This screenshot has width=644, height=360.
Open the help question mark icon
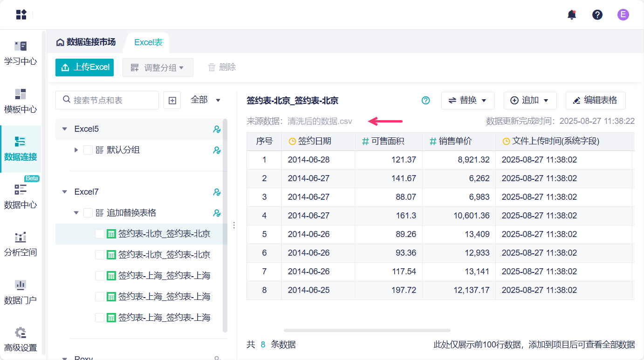[597, 14]
